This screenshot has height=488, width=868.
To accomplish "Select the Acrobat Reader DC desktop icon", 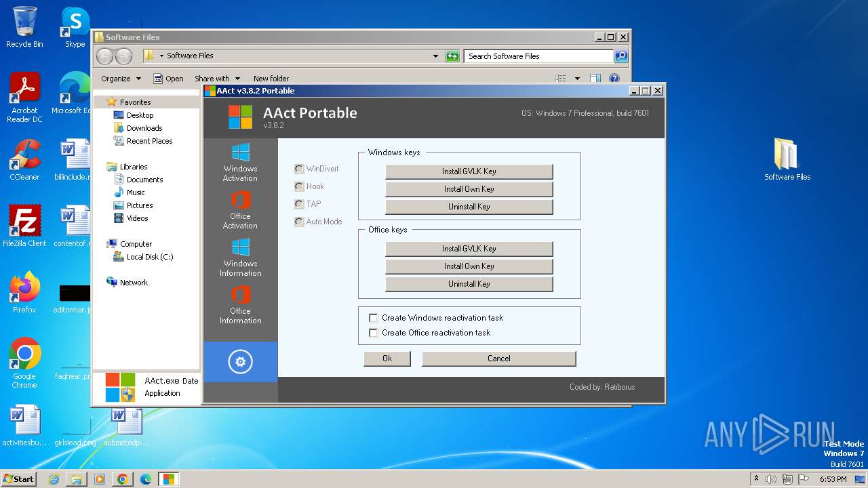I will point(24,98).
